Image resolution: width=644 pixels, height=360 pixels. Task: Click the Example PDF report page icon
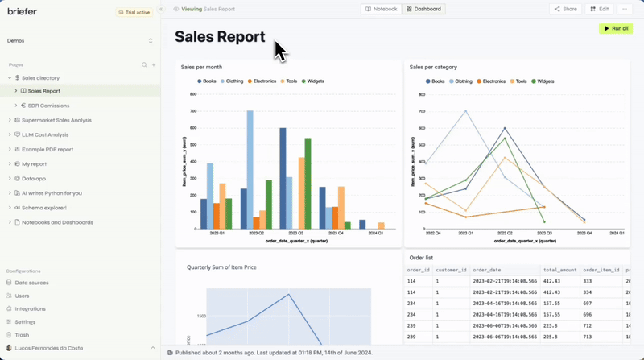pos(17,149)
